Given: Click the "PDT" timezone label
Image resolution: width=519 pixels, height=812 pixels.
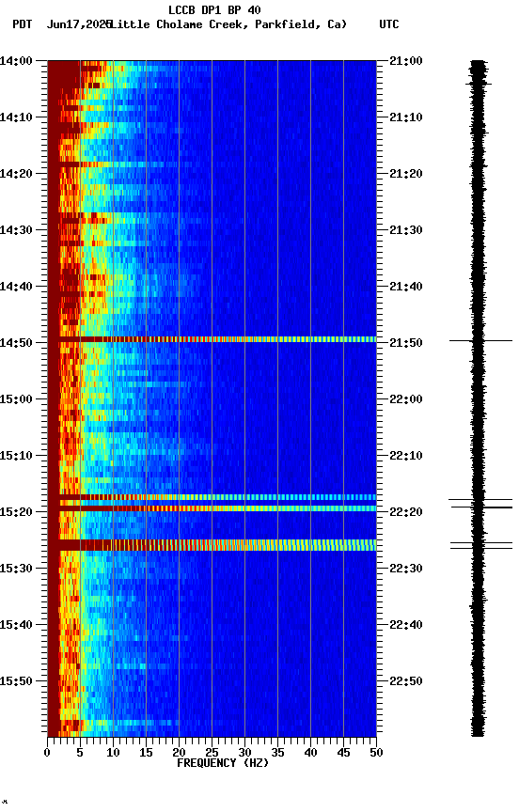Looking at the screenshot, I should [23, 24].
